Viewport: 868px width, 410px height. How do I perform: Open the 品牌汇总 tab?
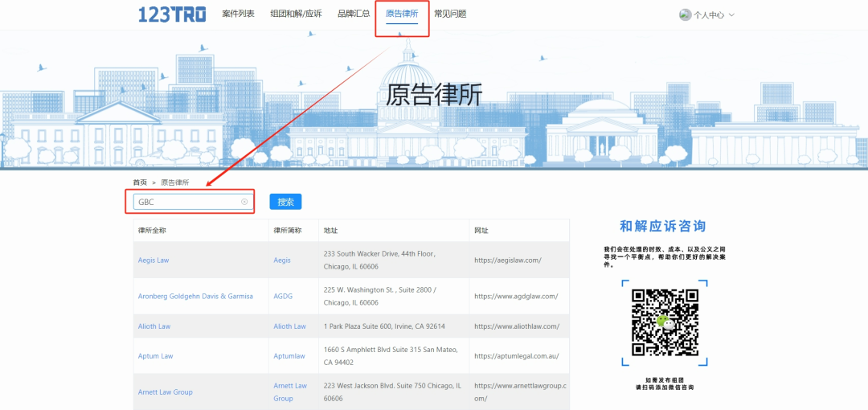tap(354, 14)
